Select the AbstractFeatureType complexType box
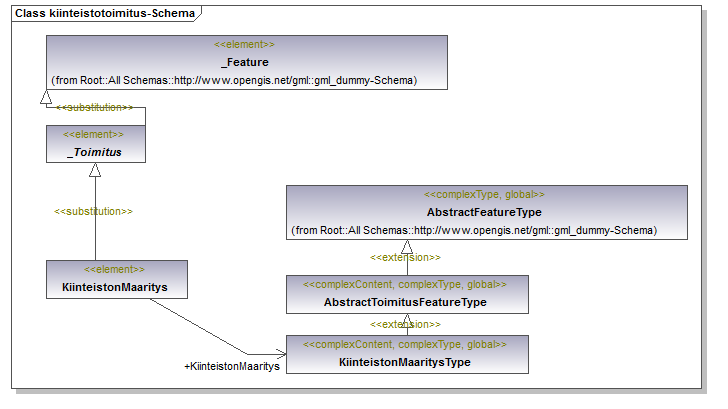Screen dimensions: 728x409 pyautogui.click(x=487, y=213)
